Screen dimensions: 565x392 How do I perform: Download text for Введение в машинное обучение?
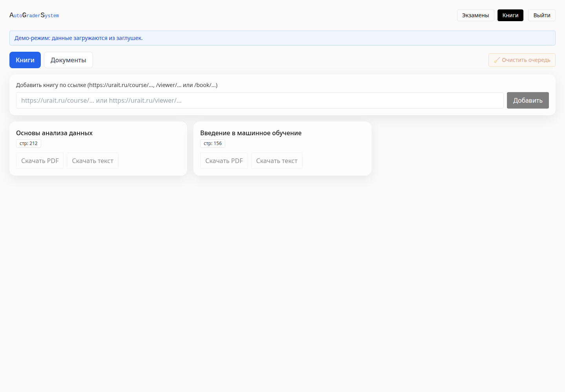coord(277,161)
